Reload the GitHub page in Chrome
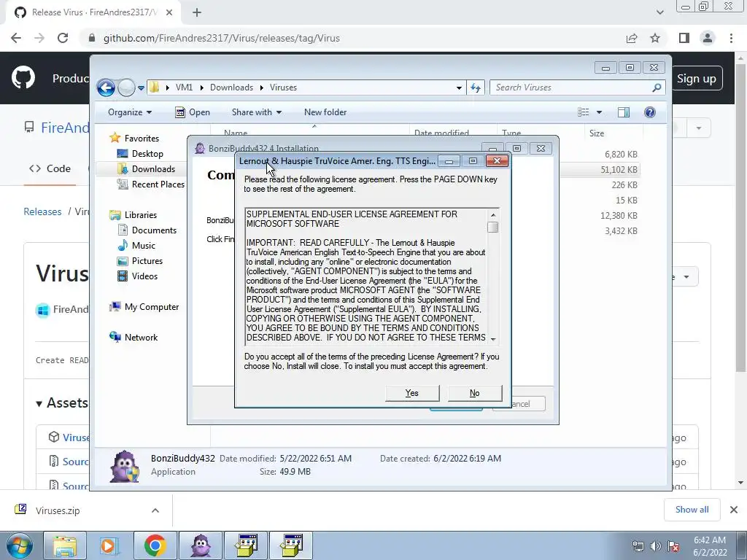Screen dimensions: 747x560 pyautogui.click(x=63, y=38)
